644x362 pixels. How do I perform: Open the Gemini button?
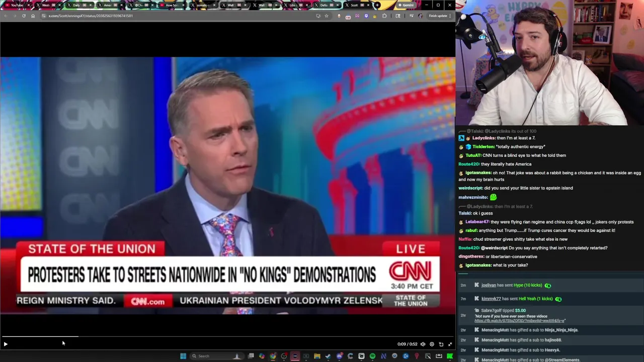tap(406, 5)
